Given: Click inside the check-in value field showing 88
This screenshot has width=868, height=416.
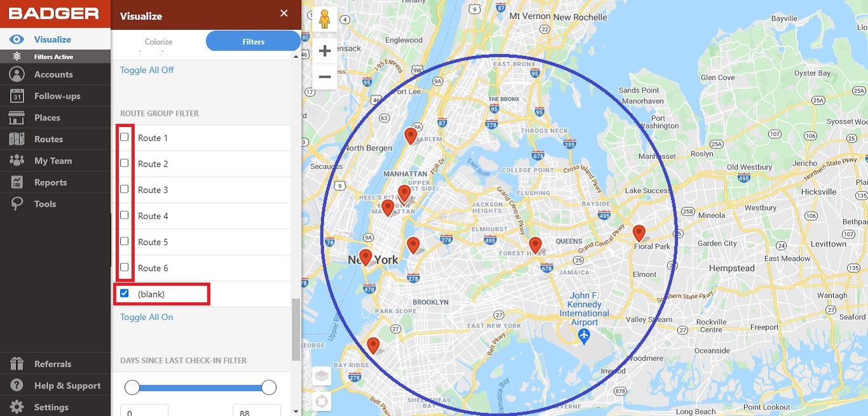Looking at the screenshot, I should [x=257, y=412].
